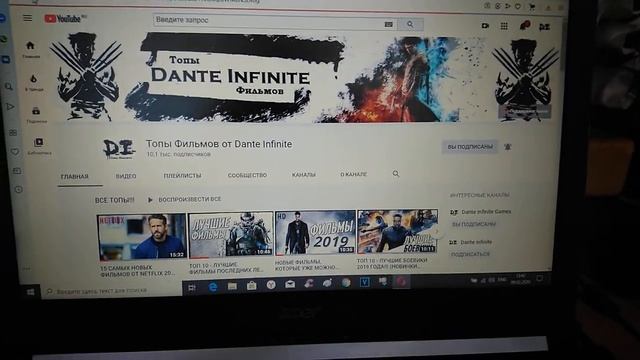Open the ФИЛЬМЫ 2019 video thumbnail
This screenshot has width=640, height=360.
coord(315,232)
